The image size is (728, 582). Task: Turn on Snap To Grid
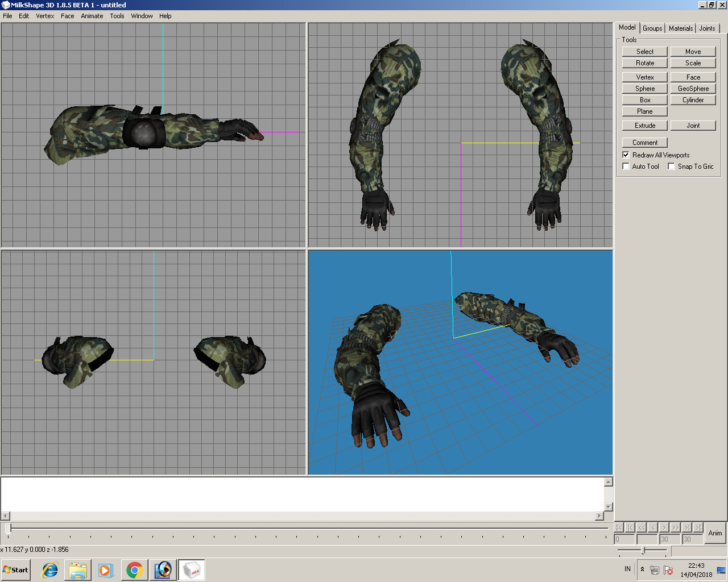pyautogui.click(x=671, y=166)
